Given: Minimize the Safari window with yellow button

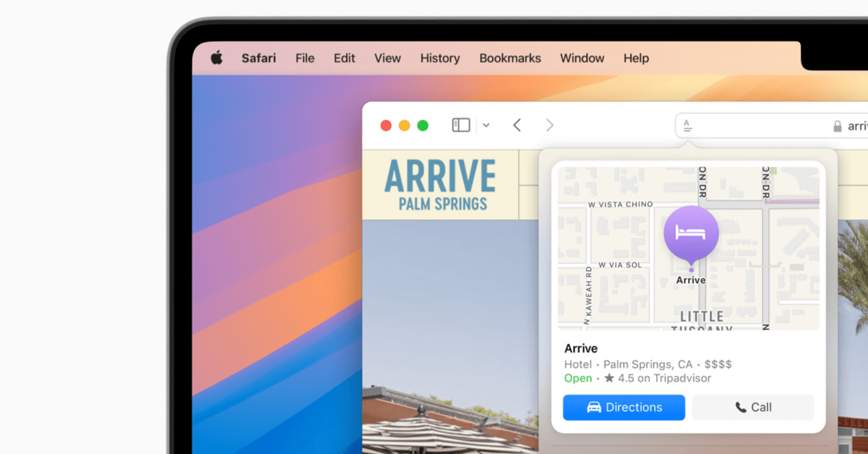Looking at the screenshot, I should pos(404,125).
